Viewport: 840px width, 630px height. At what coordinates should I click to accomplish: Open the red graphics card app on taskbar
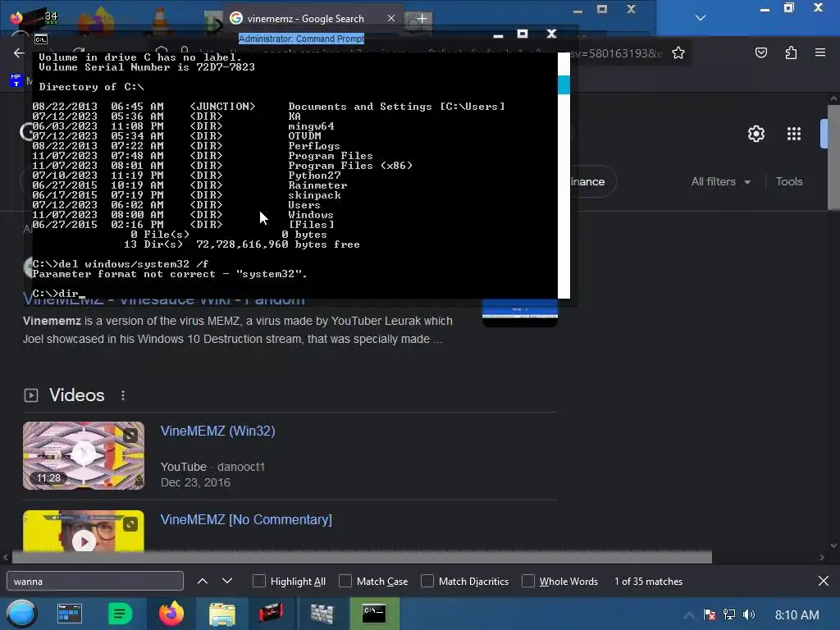tap(271, 614)
